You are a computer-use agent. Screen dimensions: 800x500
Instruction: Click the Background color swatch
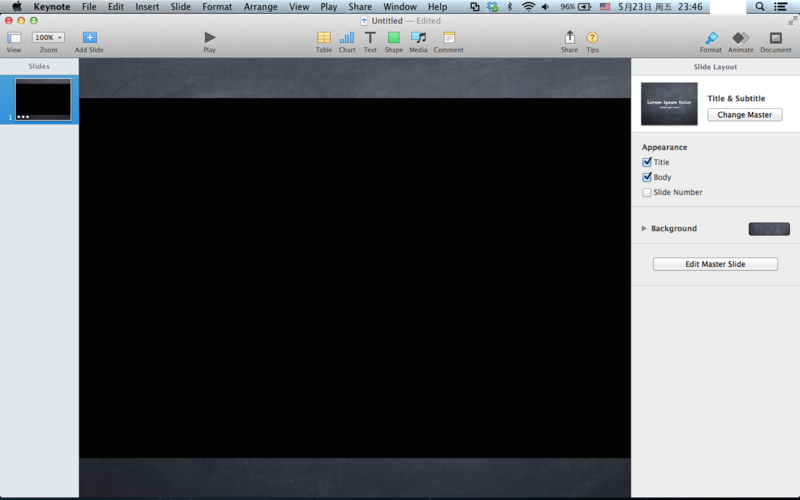point(769,229)
